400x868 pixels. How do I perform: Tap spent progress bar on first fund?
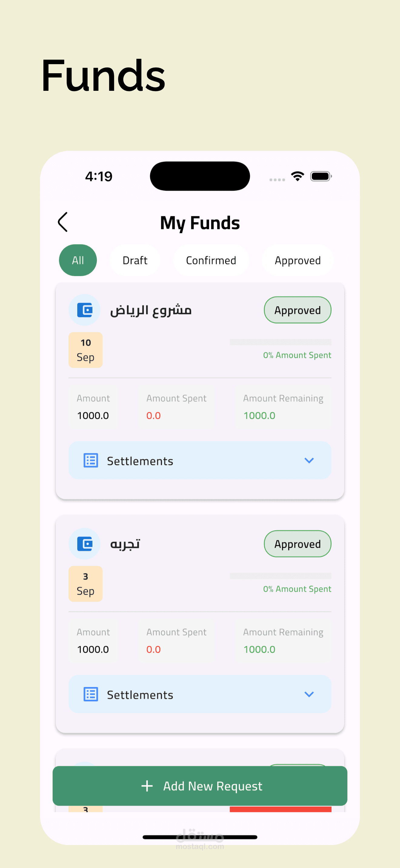280,342
